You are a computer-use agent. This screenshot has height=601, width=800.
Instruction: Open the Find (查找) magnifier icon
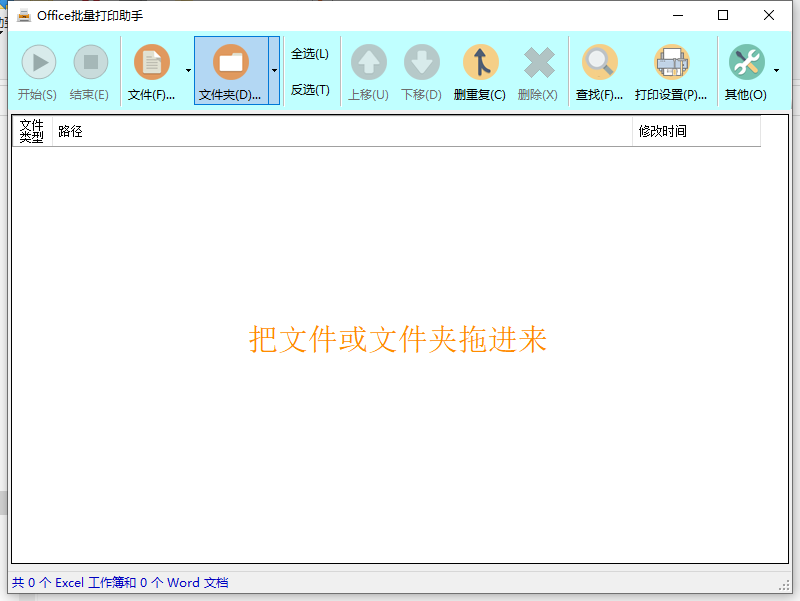pos(600,62)
